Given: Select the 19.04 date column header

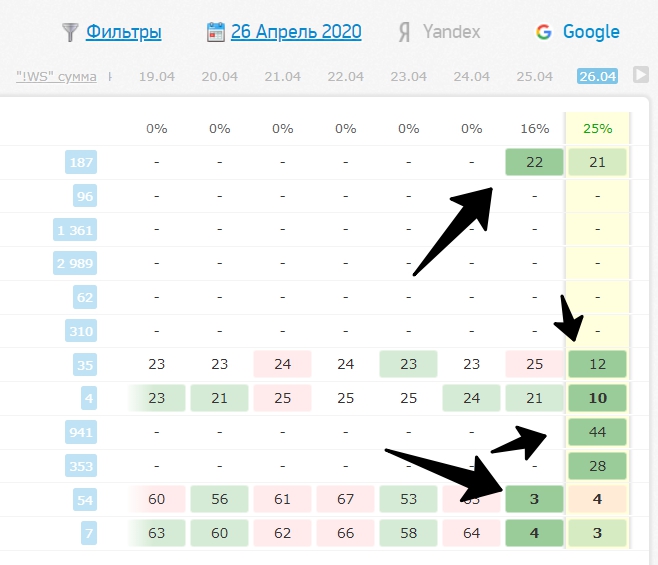Looking at the screenshot, I should pos(157,76).
